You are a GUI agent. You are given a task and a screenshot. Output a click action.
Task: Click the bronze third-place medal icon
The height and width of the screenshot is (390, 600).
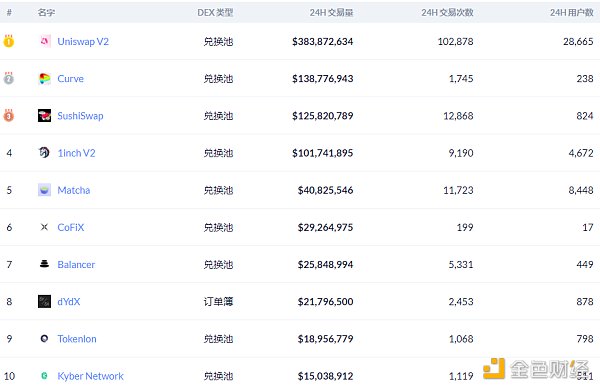click(9, 115)
